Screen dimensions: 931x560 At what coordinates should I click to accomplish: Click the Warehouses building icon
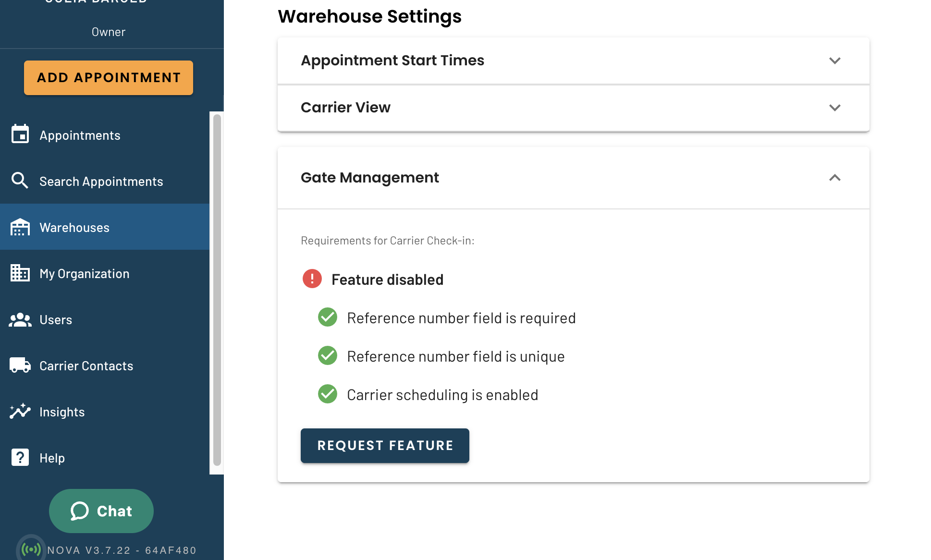tap(20, 227)
